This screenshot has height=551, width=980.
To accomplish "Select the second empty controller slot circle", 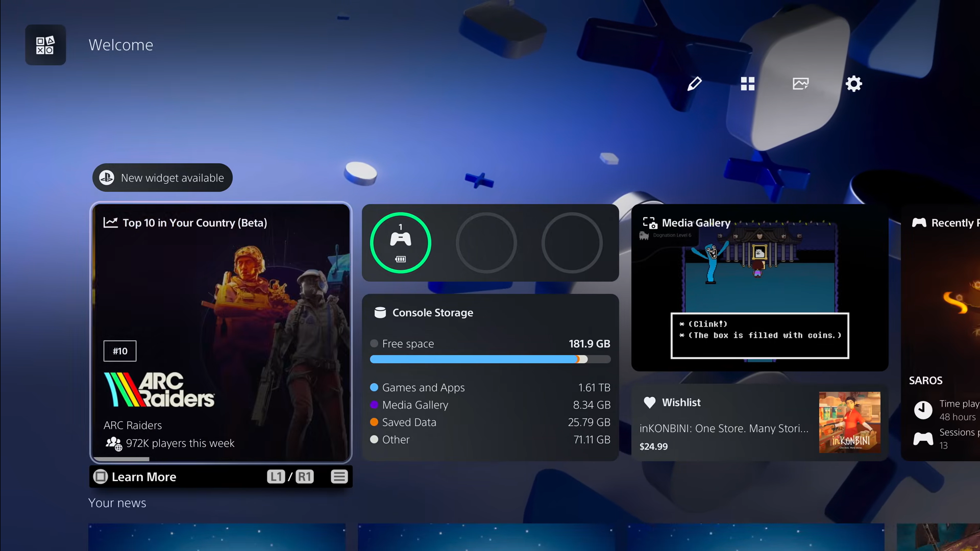I will pos(486,243).
